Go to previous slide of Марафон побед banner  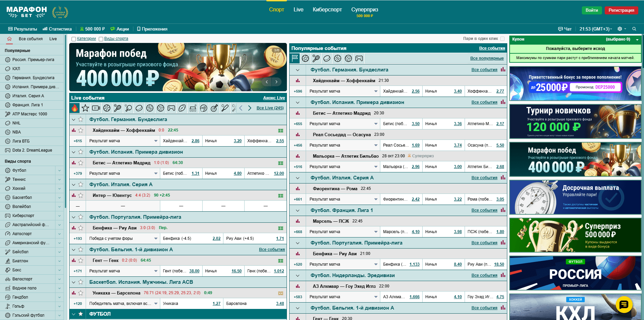[267, 82]
